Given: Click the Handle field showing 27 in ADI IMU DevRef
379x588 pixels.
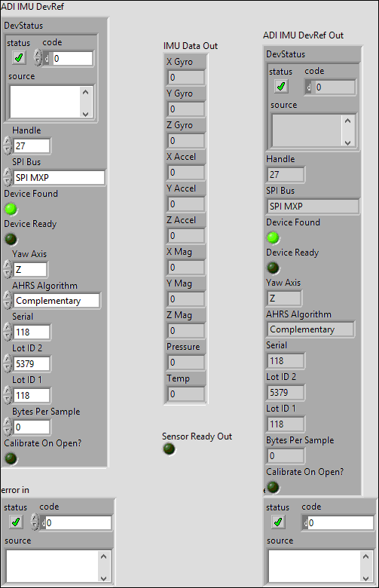Looking at the screenshot, I should [32, 146].
